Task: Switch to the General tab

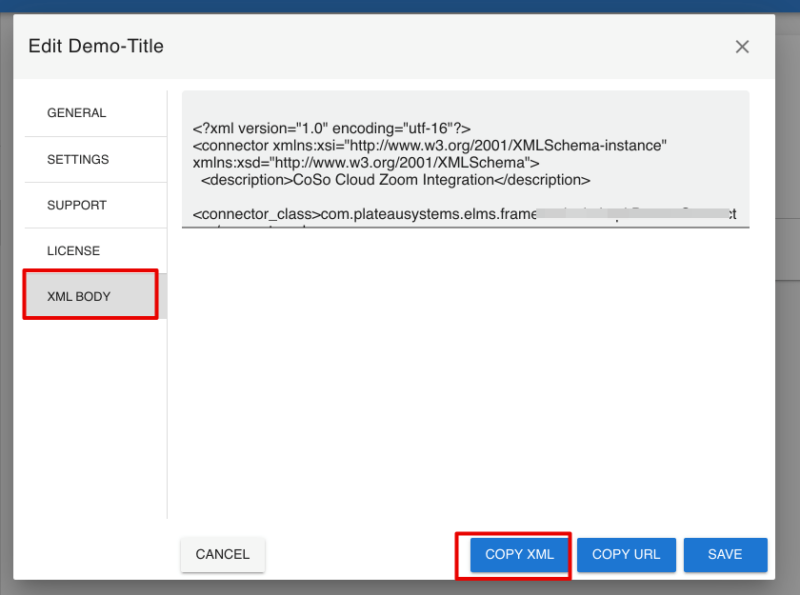Action: [x=76, y=113]
